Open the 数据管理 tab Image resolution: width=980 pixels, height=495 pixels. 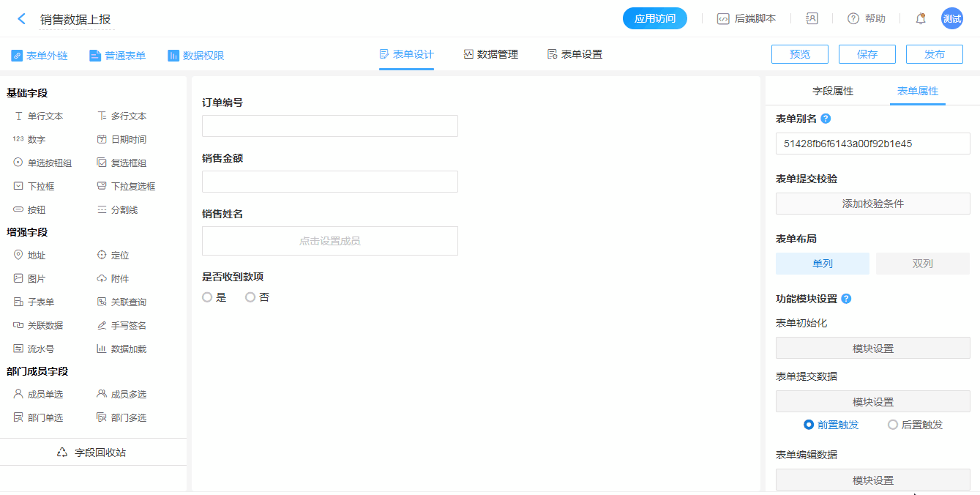490,54
